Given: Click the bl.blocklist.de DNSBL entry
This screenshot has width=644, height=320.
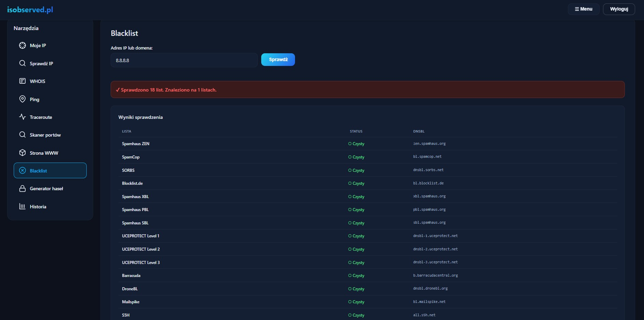Looking at the screenshot, I should (428, 183).
